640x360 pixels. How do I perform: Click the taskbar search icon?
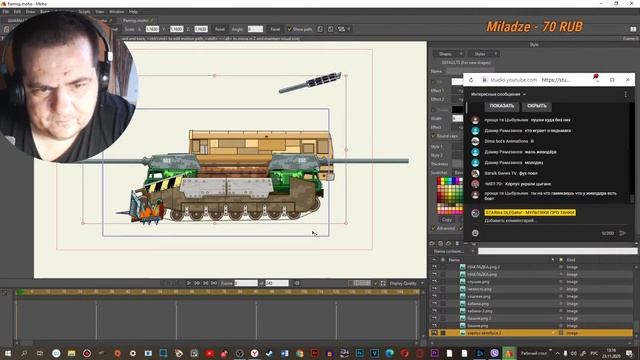point(24,353)
